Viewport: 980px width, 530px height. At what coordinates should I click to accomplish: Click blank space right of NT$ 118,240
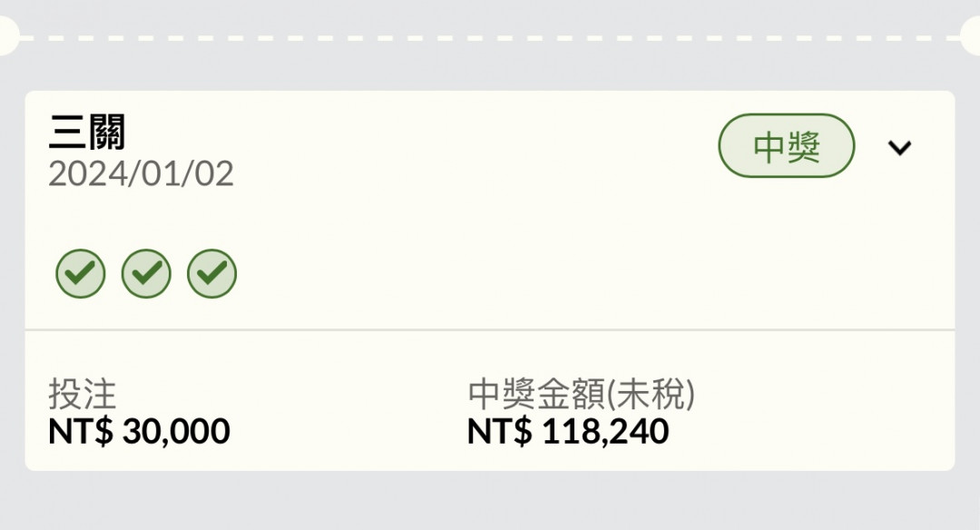(812, 431)
